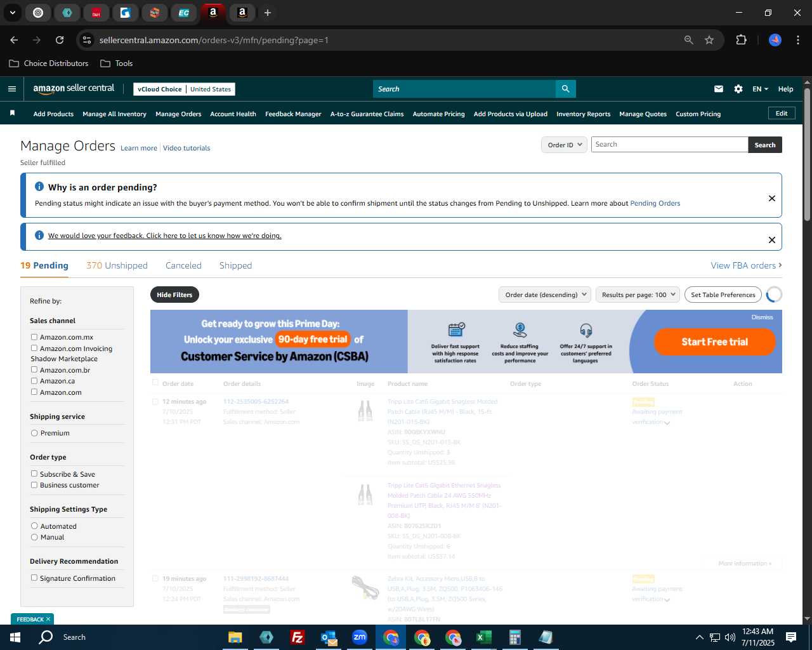
Task: Bookmark this page with star icon
Action: click(709, 40)
